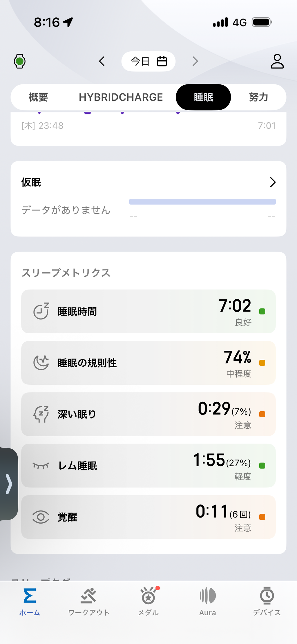Tap the calendar icon next to 今日
This screenshot has height=644, width=297.
pyautogui.click(x=162, y=61)
